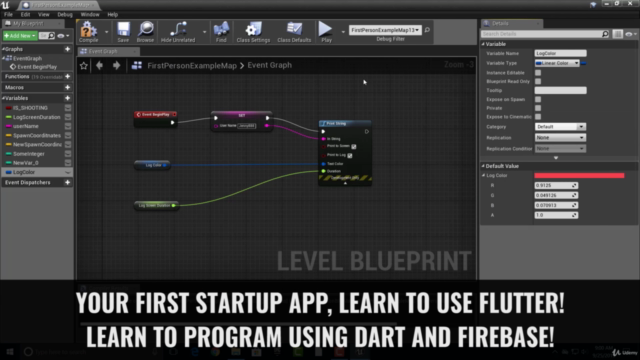
Task: Toggle LogScreenDuration variable visibility
Action: (68, 117)
